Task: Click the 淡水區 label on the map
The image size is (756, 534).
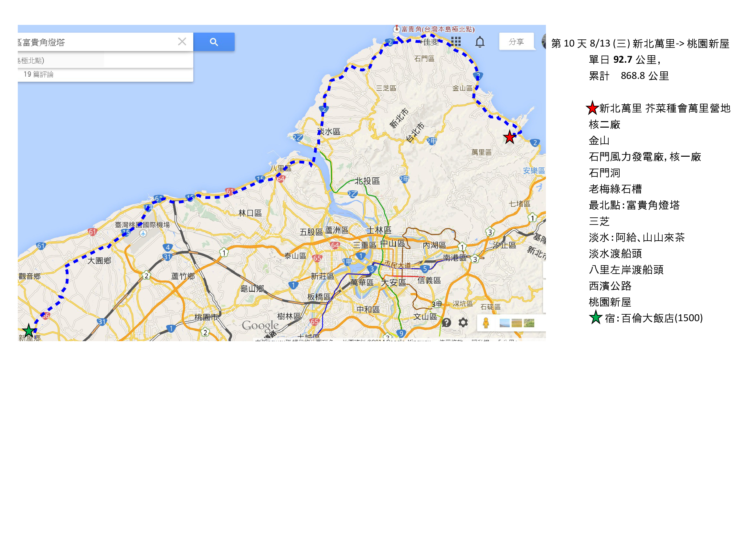Action: (x=329, y=131)
